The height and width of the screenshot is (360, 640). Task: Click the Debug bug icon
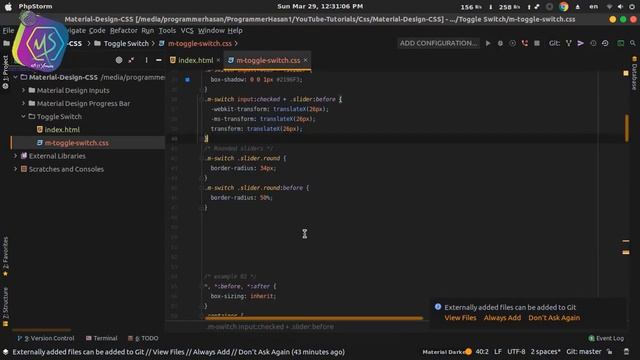pos(500,43)
